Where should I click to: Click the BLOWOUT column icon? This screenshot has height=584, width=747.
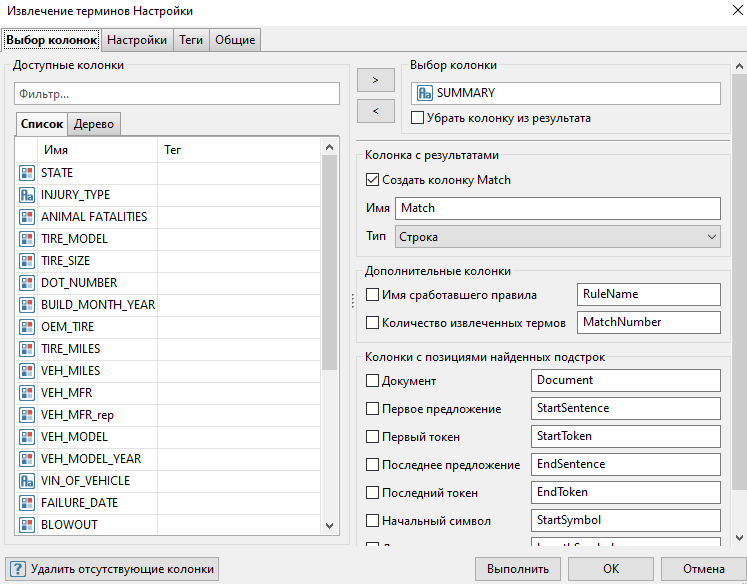(x=27, y=525)
